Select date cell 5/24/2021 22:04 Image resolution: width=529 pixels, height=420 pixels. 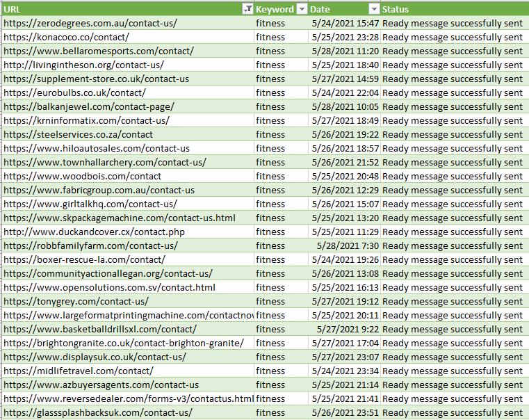click(345, 92)
